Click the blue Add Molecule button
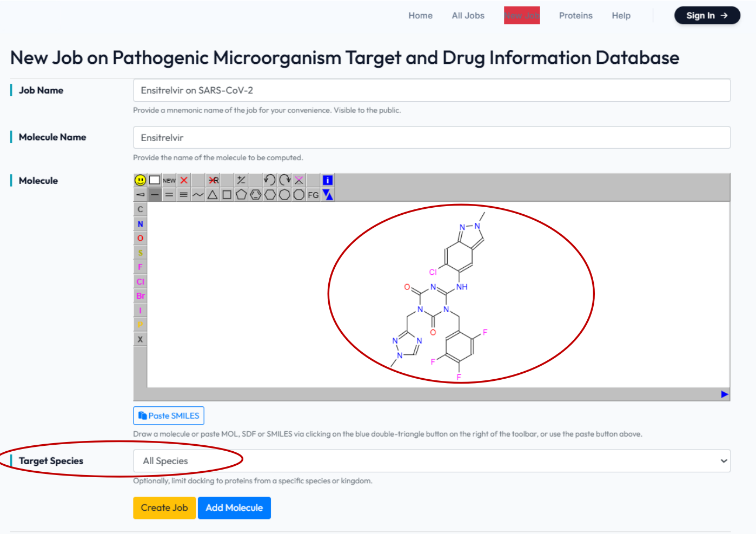This screenshot has height=534, width=756. click(x=234, y=508)
